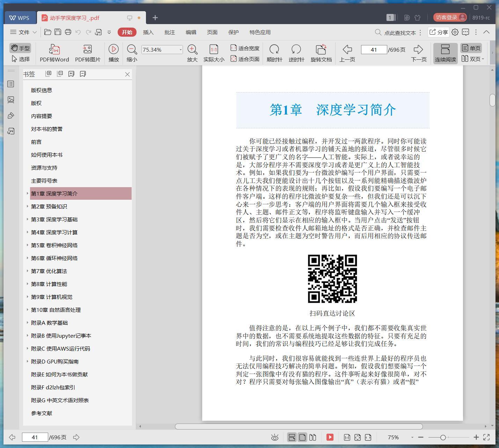Screen dimensions: 499x448
Task: Toggle 选择 selection tool
Action: click(x=20, y=59)
